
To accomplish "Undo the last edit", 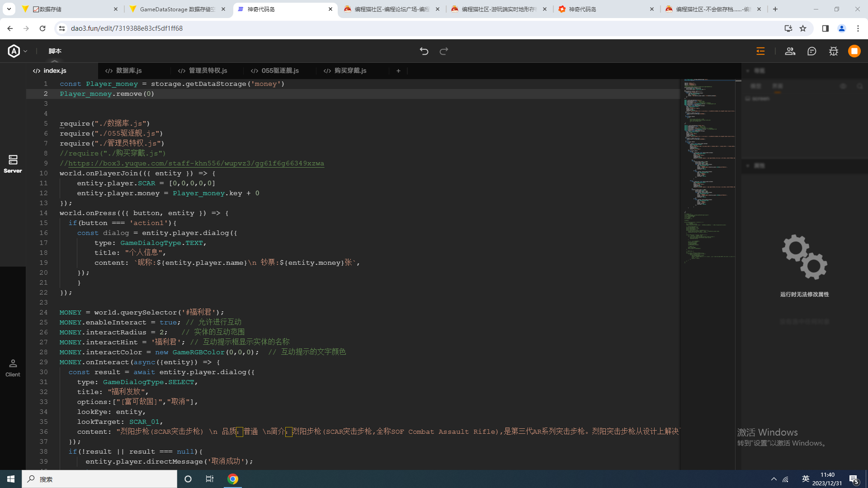I will (x=424, y=51).
